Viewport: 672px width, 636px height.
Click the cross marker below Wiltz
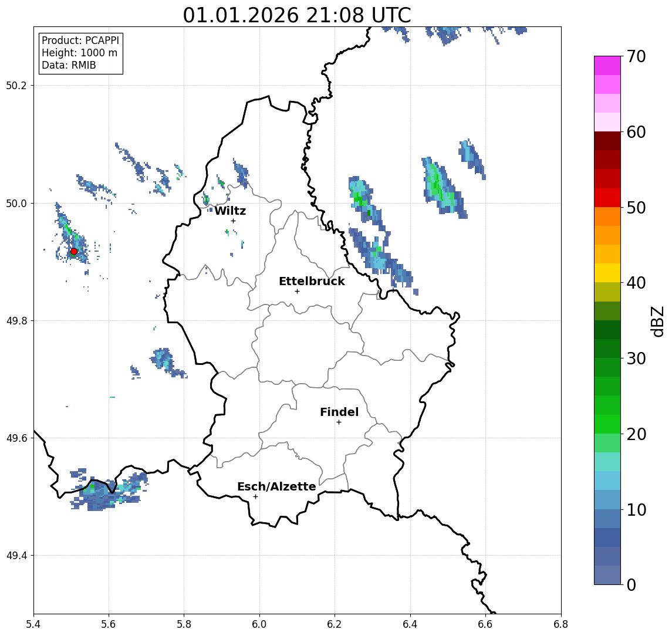[x=233, y=221]
